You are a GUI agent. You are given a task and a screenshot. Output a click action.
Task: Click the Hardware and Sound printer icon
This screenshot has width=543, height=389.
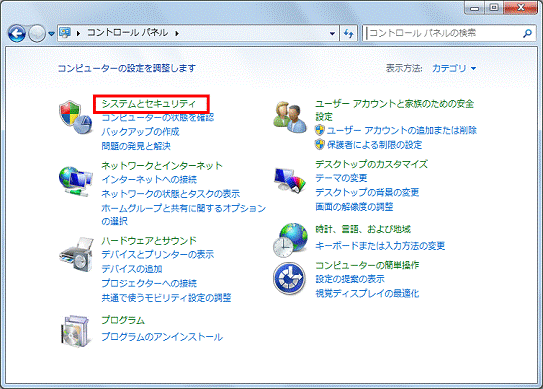click(x=76, y=254)
